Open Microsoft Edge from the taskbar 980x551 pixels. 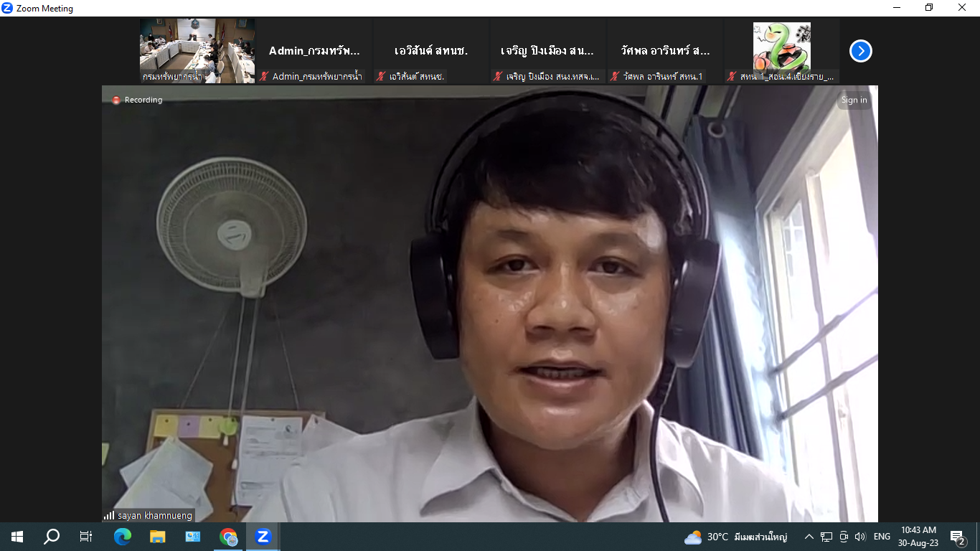click(x=123, y=537)
